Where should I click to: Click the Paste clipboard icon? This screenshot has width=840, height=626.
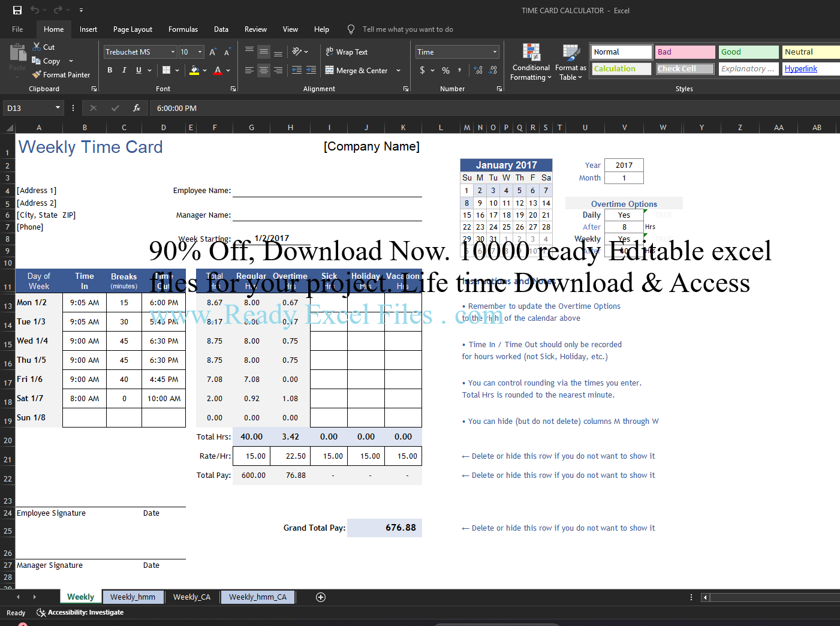(17, 53)
